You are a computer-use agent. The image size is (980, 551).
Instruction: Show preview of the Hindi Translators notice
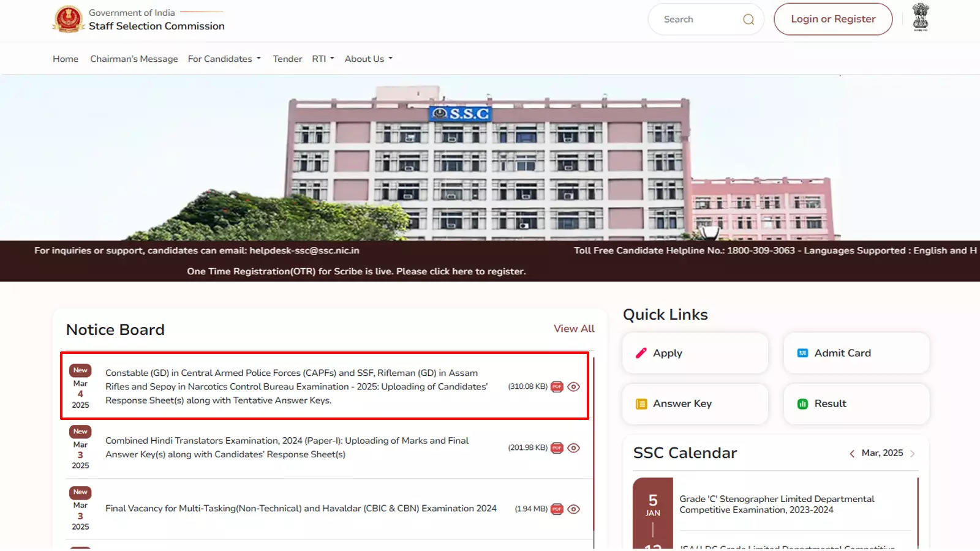click(573, 448)
